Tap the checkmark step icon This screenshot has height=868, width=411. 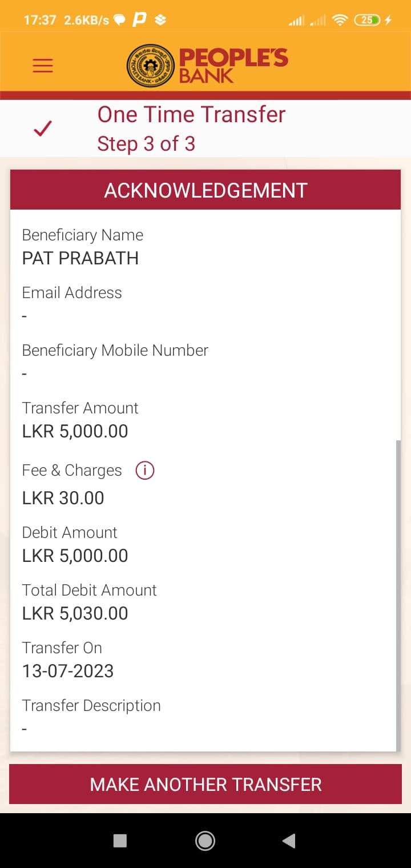(x=43, y=129)
